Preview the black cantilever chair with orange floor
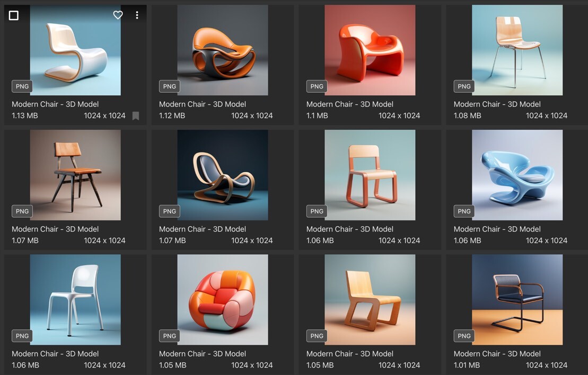Viewport: 588px width, 375px height. (517, 300)
